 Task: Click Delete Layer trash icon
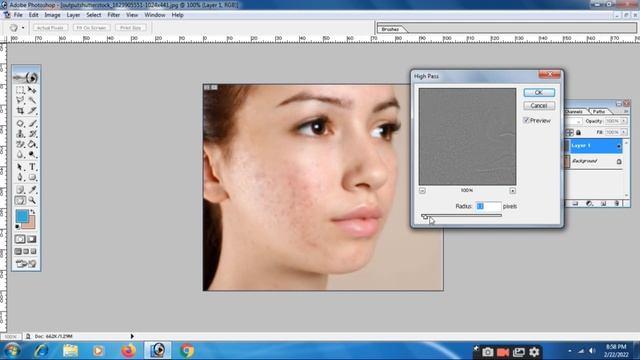[617, 203]
